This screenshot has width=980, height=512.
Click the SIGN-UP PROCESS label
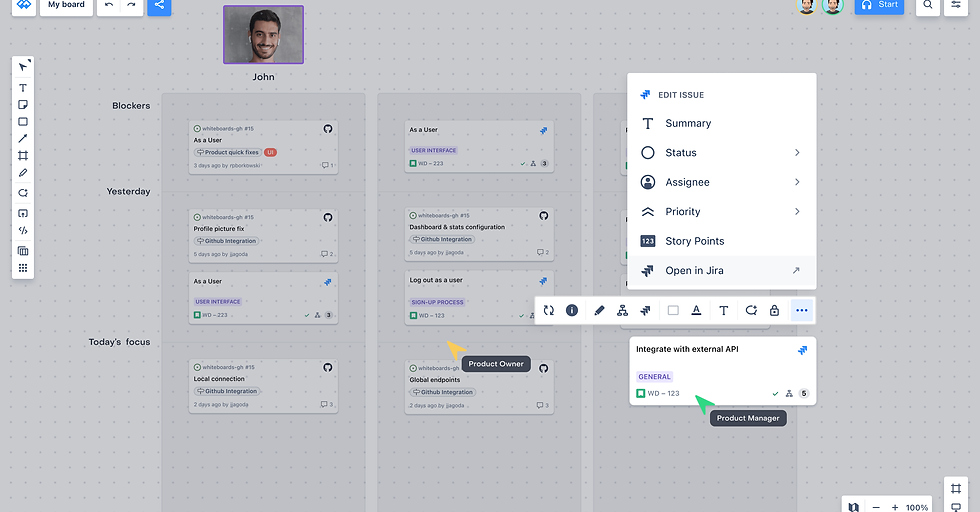(437, 302)
